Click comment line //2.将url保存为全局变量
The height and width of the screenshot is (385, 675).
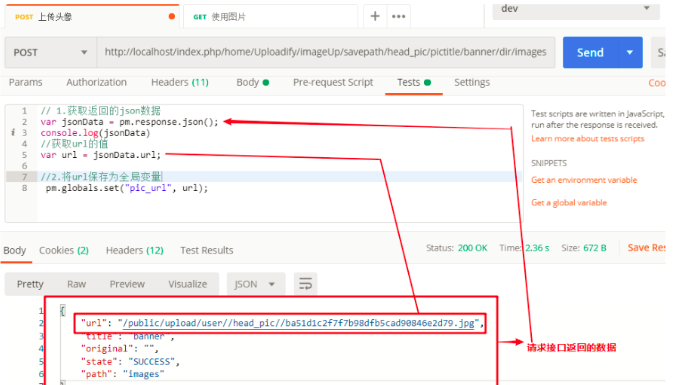click(101, 177)
